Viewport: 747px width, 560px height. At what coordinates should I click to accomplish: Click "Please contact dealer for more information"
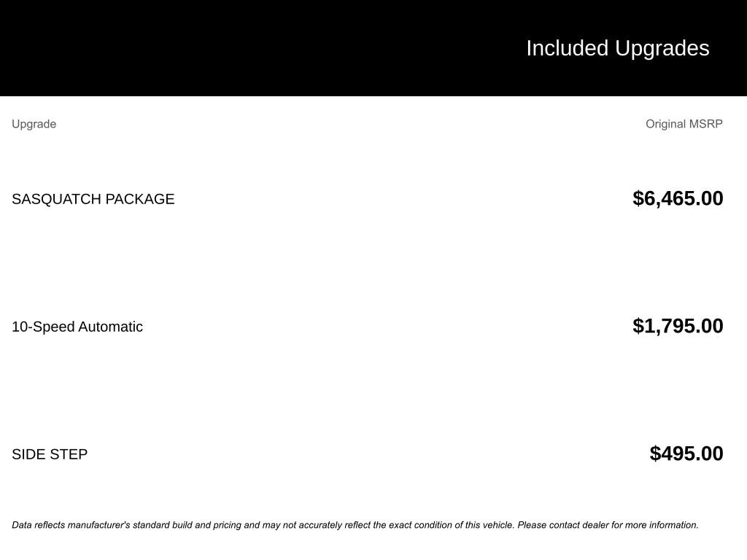coord(608,525)
